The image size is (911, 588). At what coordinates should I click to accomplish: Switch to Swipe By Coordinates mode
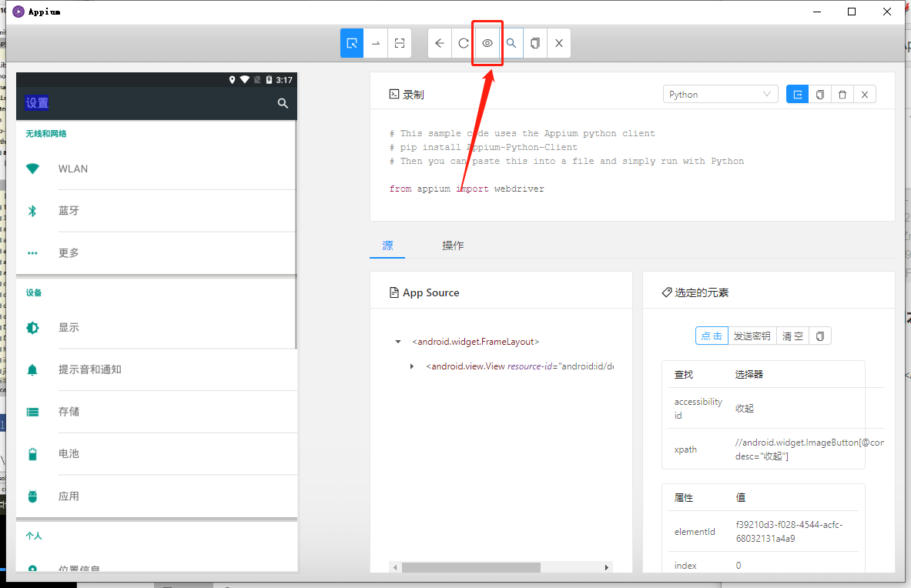pos(376,43)
